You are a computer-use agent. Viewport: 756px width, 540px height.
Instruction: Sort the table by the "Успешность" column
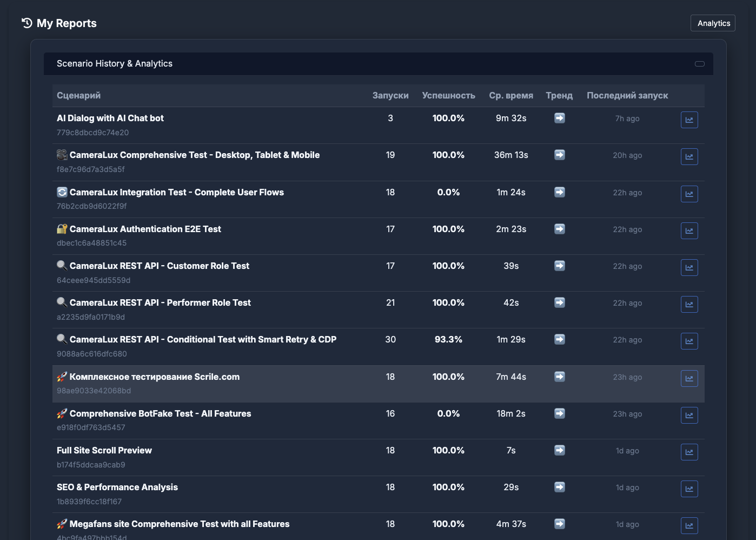[x=448, y=95]
